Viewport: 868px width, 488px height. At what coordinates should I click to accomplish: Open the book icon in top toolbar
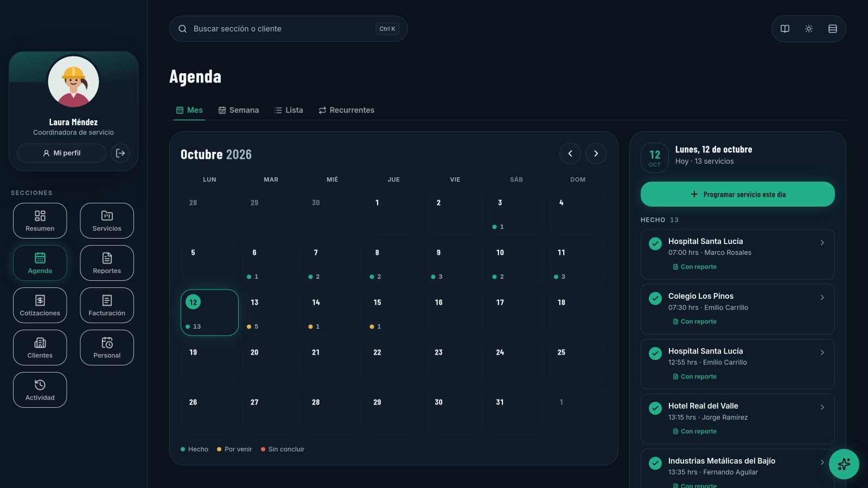point(785,29)
